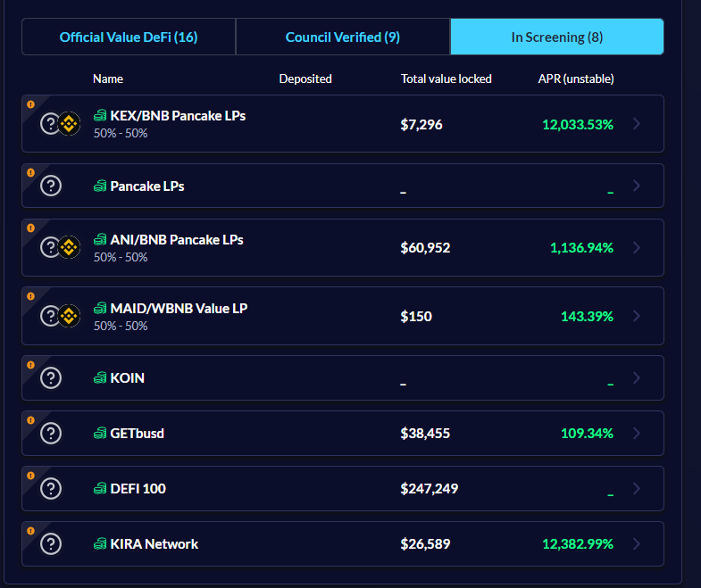Click the $60,952 total value locked
Image resolution: width=701 pixels, height=588 pixels.
[425, 247]
